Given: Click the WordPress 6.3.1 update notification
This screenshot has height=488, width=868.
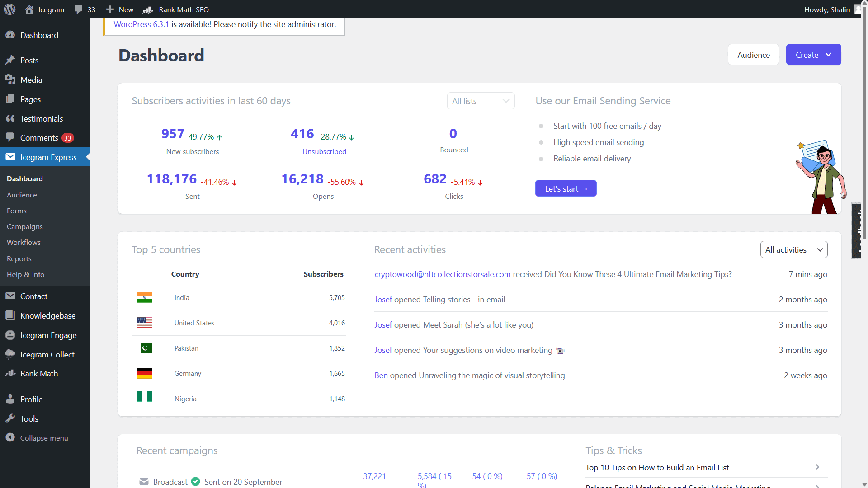Looking at the screenshot, I should pyautogui.click(x=142, y=24).
